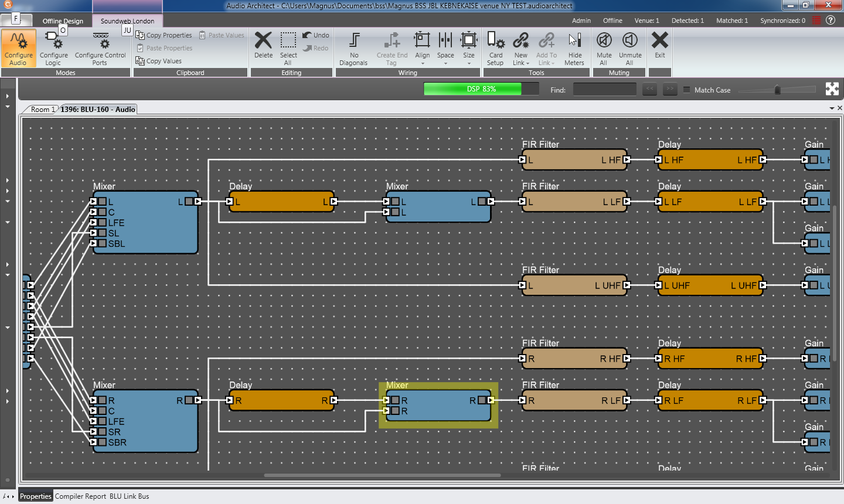Toggle L input checkbox on upper-left Mixer
Image resolution: width=844 pixels, height=504 pixels.
click(102, 202)
